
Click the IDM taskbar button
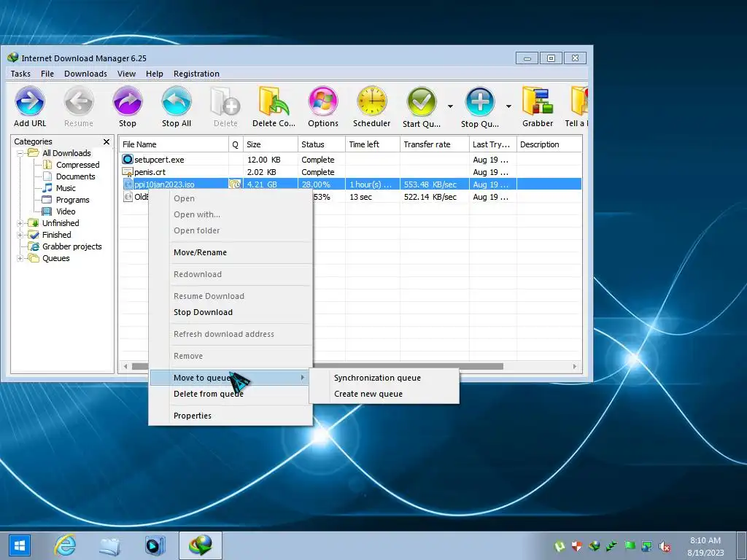click(x=200, y=545)
